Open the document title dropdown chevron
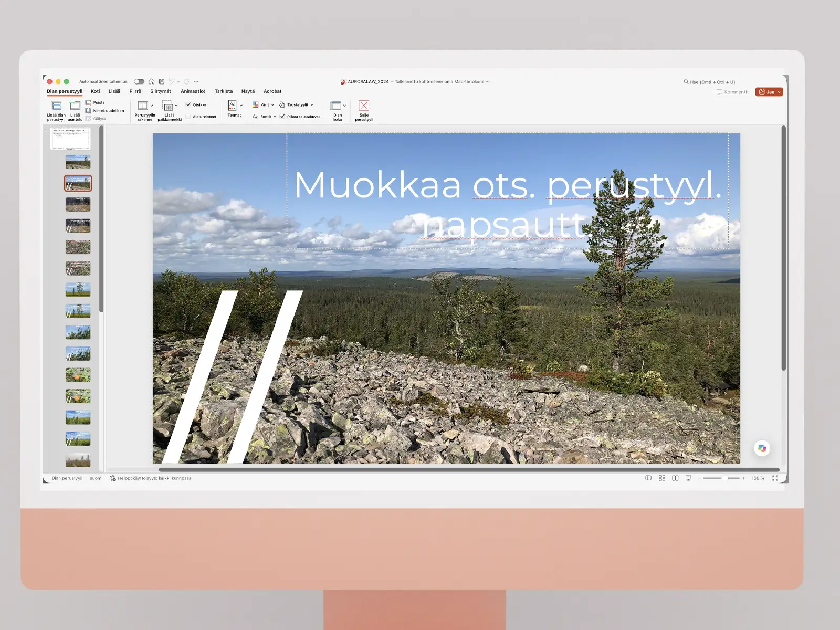The height and width of the screenshot is (630, 840). click(x=488, y=82)
